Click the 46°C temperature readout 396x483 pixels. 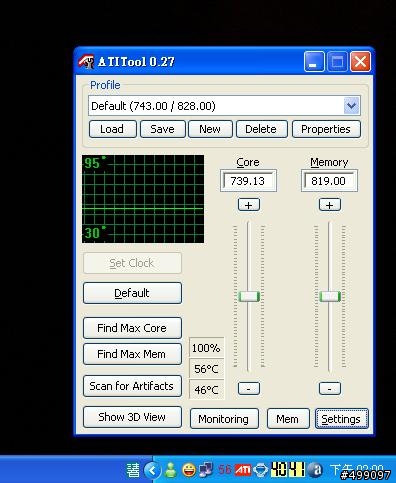point(206,389)
